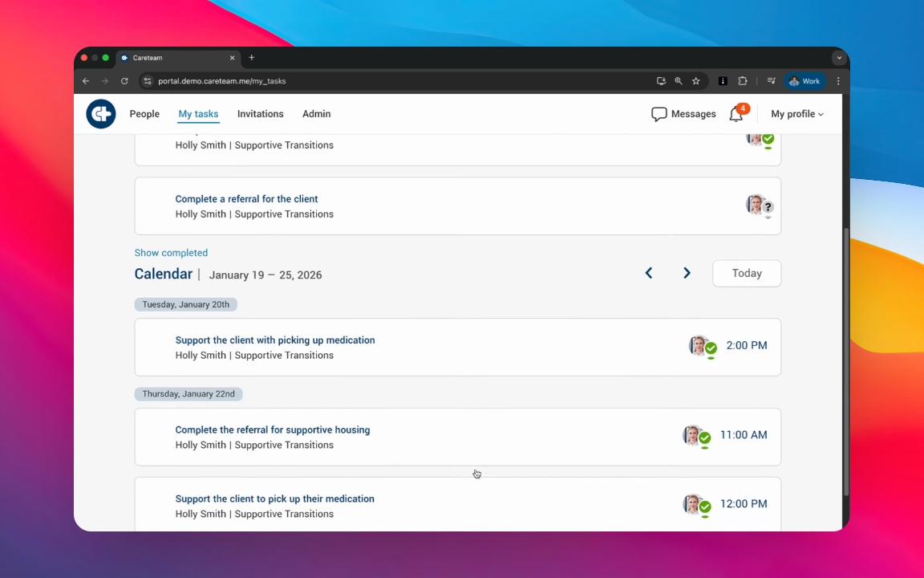Open a new browser tab with plus
This screenshot has width=924, height=578.
tap(252, 57)
